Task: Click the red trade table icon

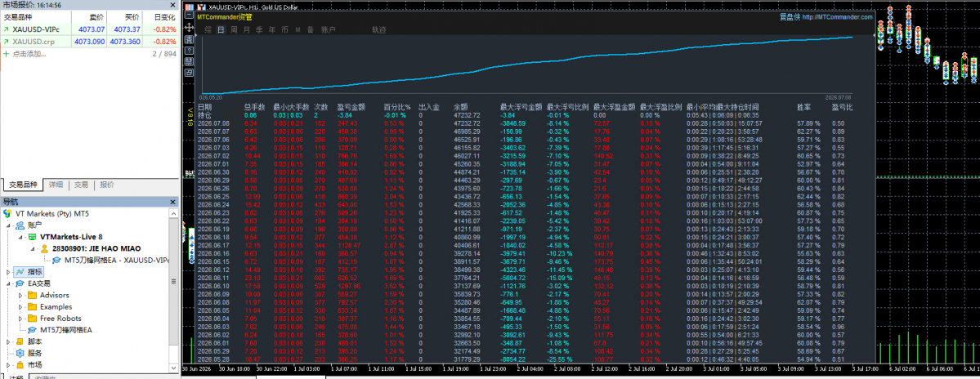Action: [x=190, y=7]
